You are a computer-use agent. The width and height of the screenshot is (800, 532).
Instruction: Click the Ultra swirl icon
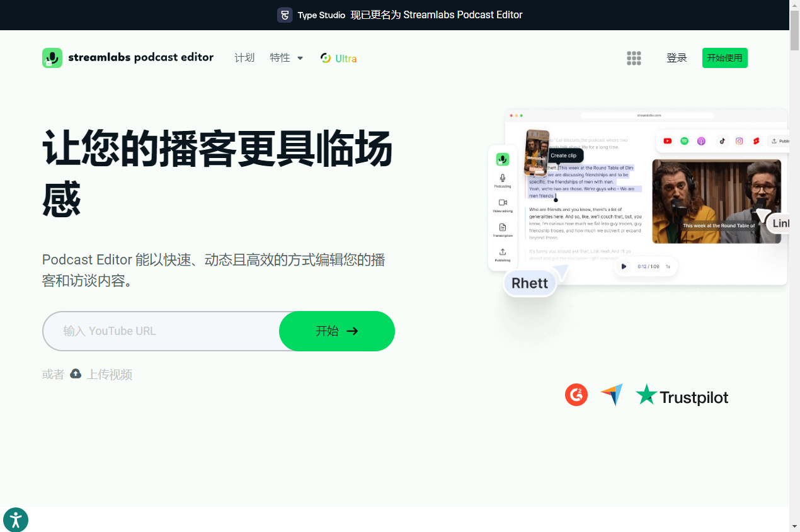(326, 58)
